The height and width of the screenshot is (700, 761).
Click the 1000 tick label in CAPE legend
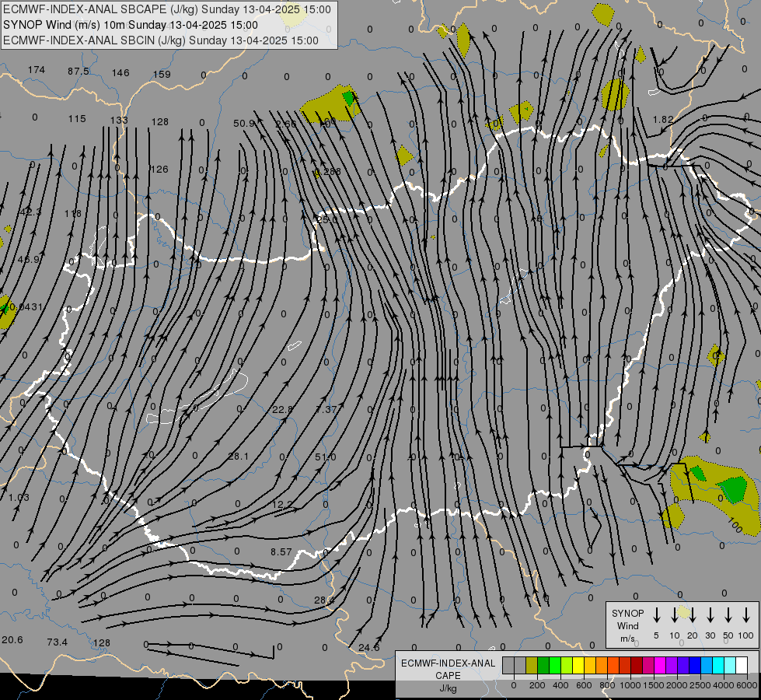coord(630,685)
